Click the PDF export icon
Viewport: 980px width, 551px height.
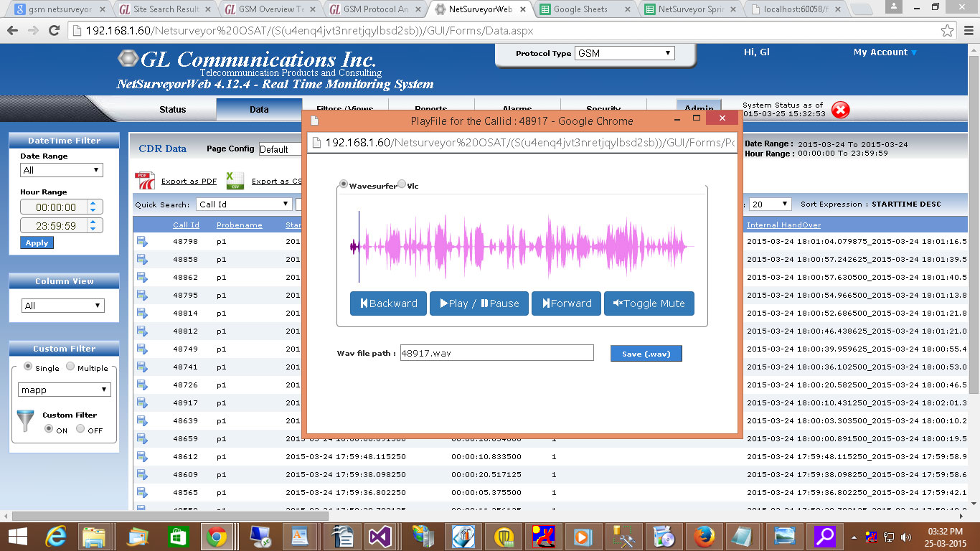tap(145, 181)
